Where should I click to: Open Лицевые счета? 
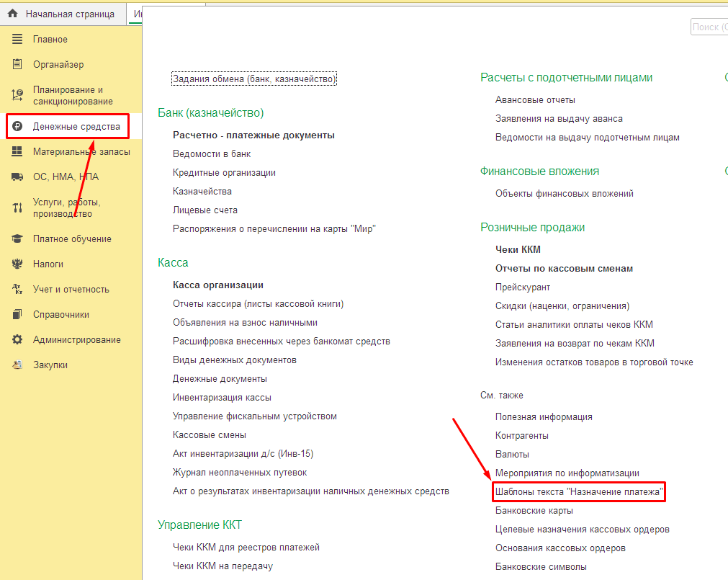[205, 210]
